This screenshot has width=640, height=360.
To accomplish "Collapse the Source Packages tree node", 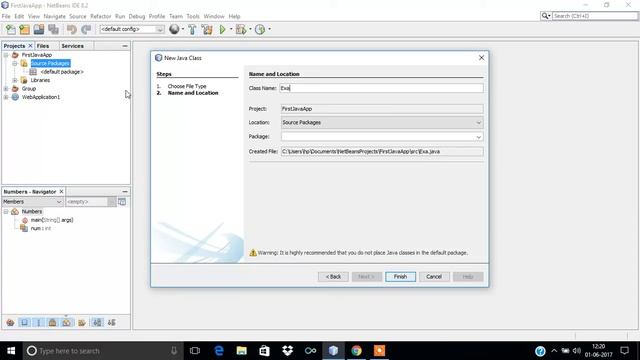I will click(15, 63).
